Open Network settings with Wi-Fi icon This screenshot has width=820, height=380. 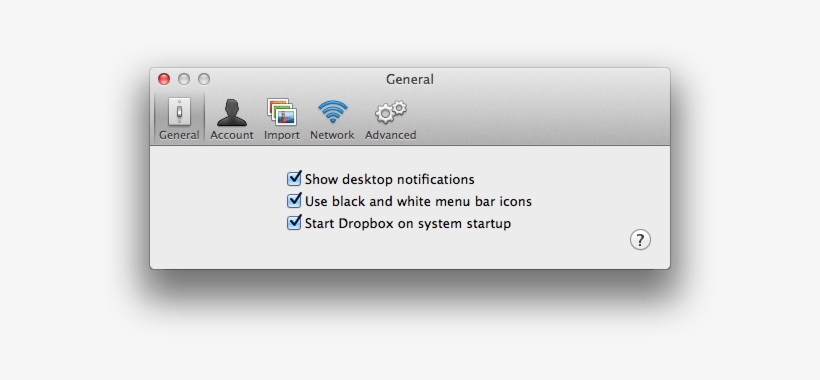(332, 119)
